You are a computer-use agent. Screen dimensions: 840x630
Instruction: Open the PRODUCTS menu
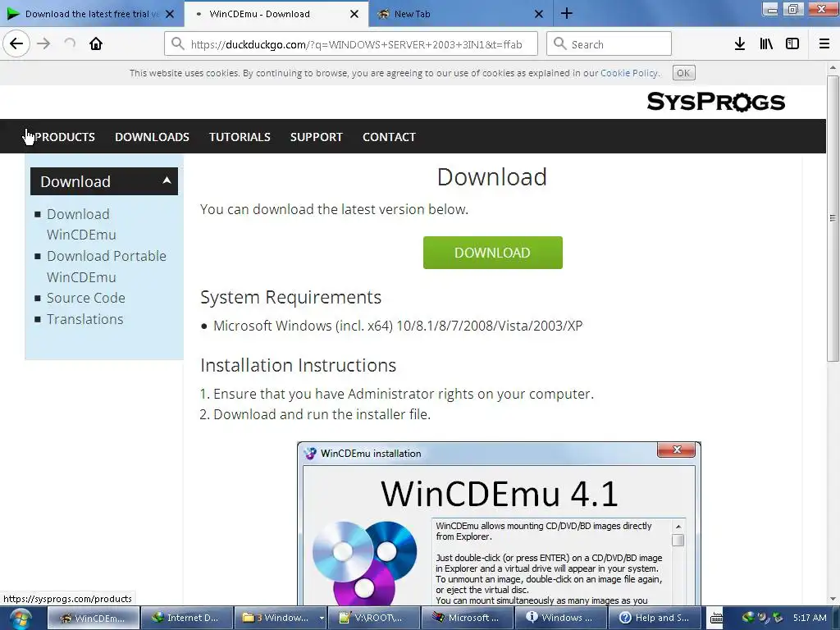64,137
